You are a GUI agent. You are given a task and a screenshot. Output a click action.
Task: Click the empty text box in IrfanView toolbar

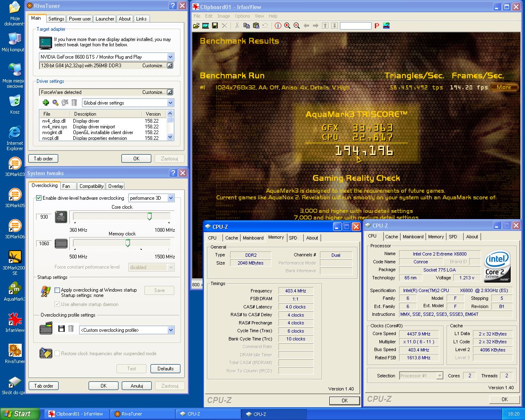click(x=356, y=26)
